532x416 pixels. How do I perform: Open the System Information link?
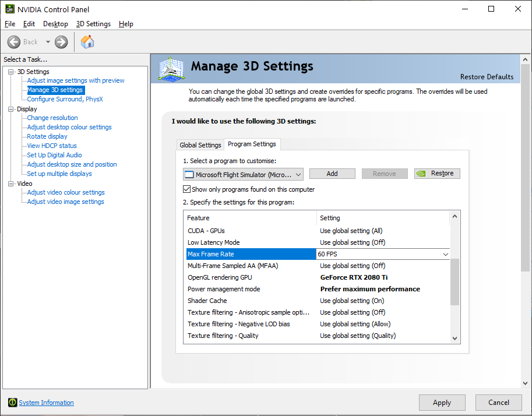46,403
